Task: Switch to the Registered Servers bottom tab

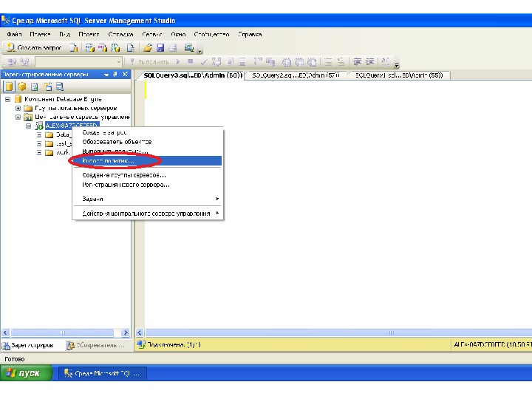Action: tap(29, 345)
